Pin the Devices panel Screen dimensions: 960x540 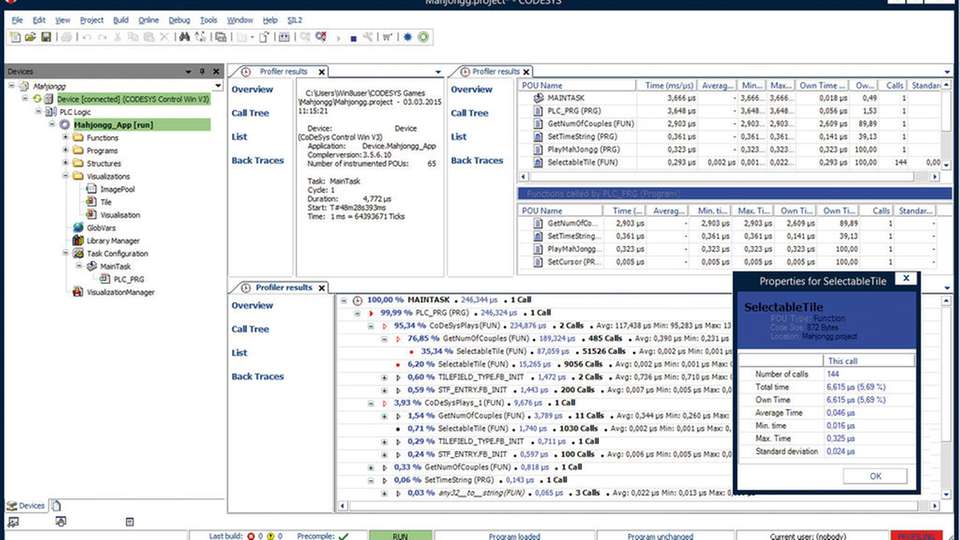[x=202, y=72]
